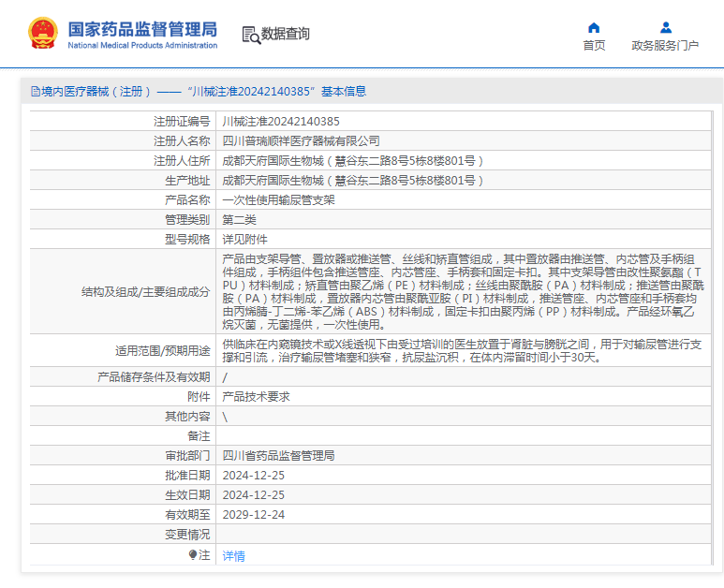Click the 政务服务门户 user icon
Screen dimensions: 724x588
tap(666, 28)
